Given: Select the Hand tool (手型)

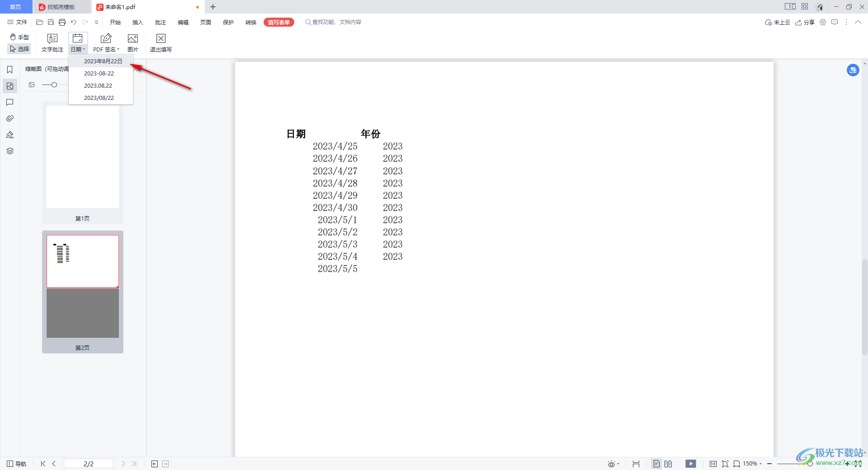Looking at the screenshot, I should tap(19, 37).
